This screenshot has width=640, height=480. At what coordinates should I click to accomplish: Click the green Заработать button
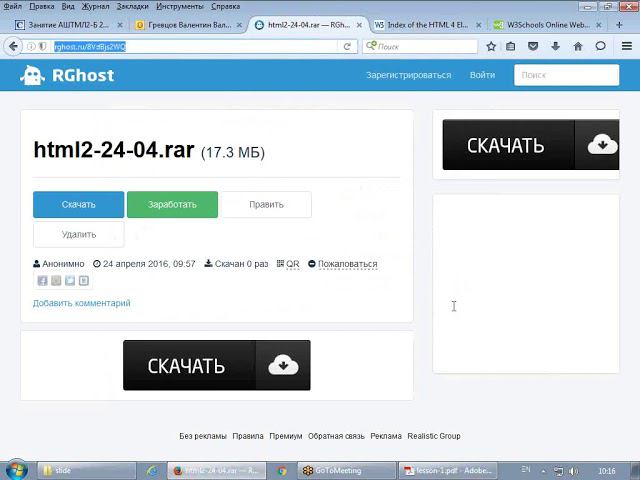[172, 204]
